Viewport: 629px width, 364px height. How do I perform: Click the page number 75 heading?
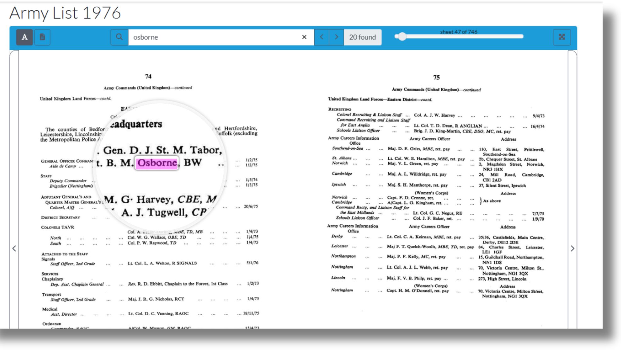pos(436,77)
